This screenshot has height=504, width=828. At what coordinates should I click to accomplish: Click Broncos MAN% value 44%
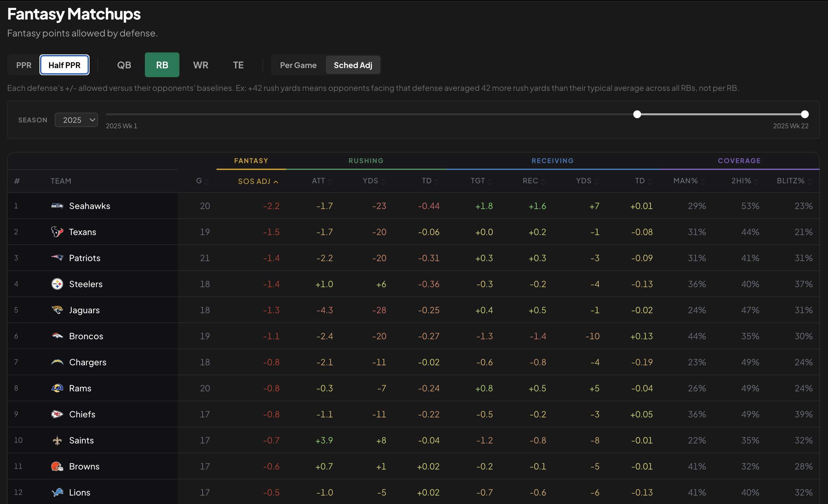coord(697,336)
